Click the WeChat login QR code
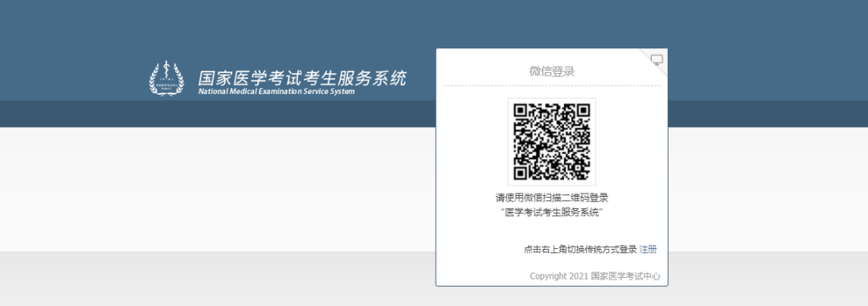 tap(552, 141)
